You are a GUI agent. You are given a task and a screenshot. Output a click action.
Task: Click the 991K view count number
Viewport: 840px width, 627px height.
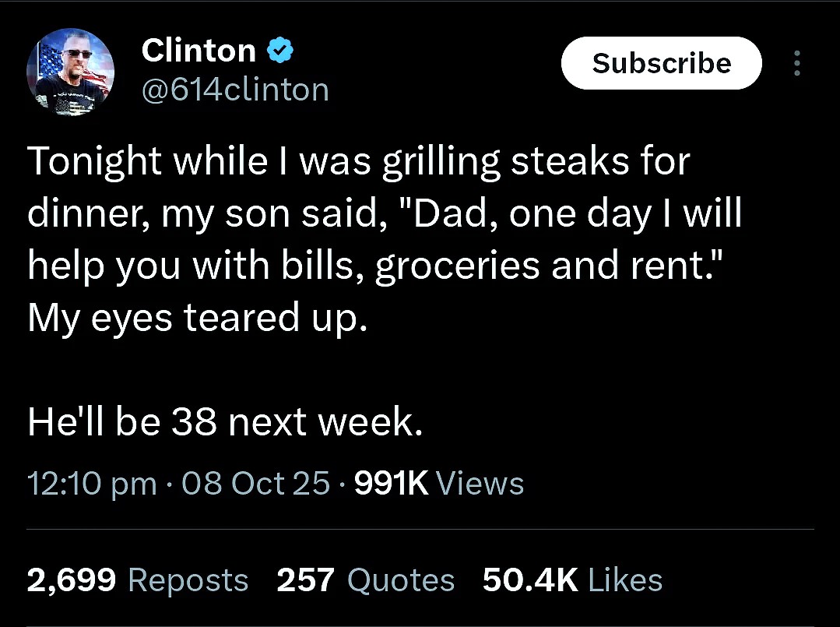click(391, 484)
